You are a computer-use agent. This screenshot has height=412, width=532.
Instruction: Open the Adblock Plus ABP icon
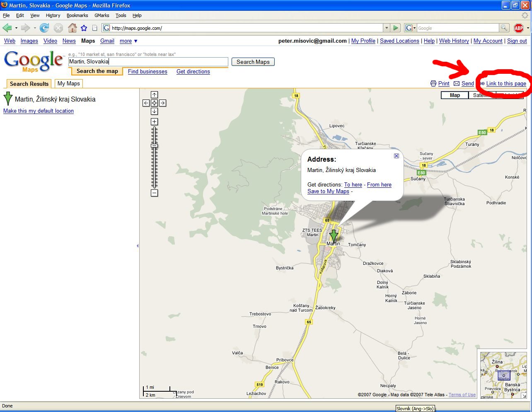click(x=519, y=28)
